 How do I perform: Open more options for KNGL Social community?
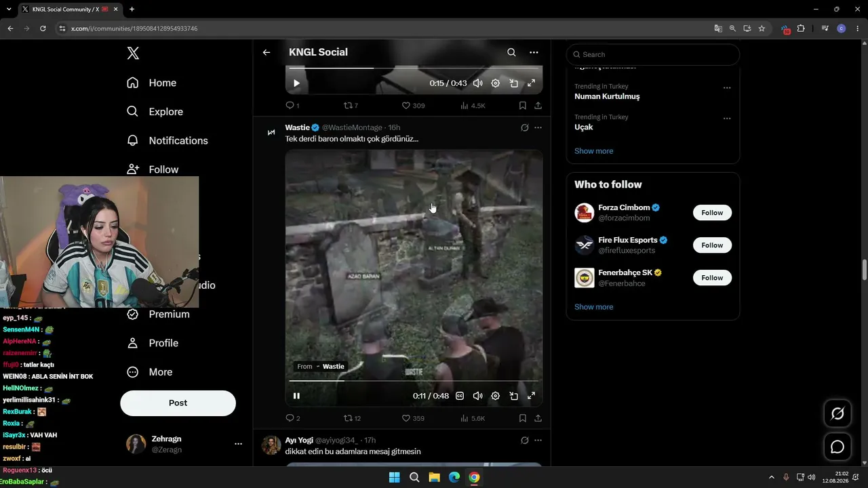coord(534,52)
